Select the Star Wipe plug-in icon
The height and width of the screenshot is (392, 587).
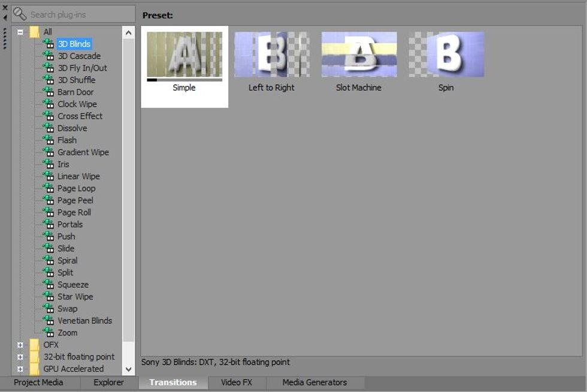click(x=48, y=296)
